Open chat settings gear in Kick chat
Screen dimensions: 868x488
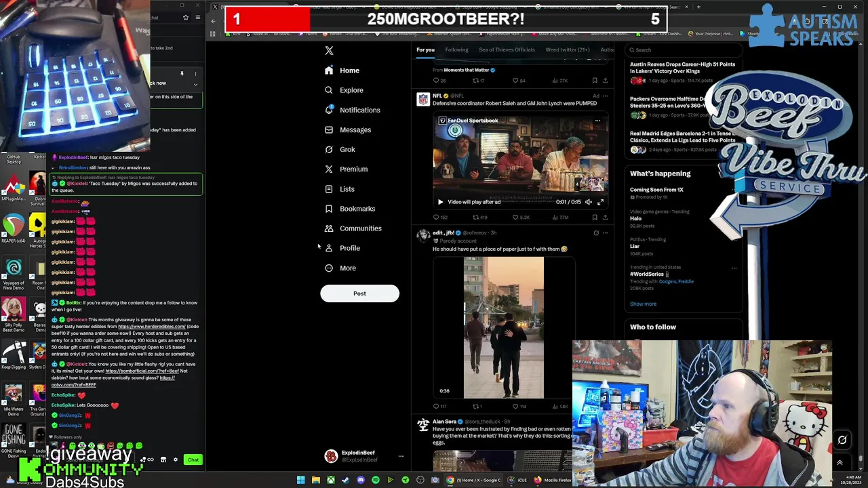(x=175, y=460)
